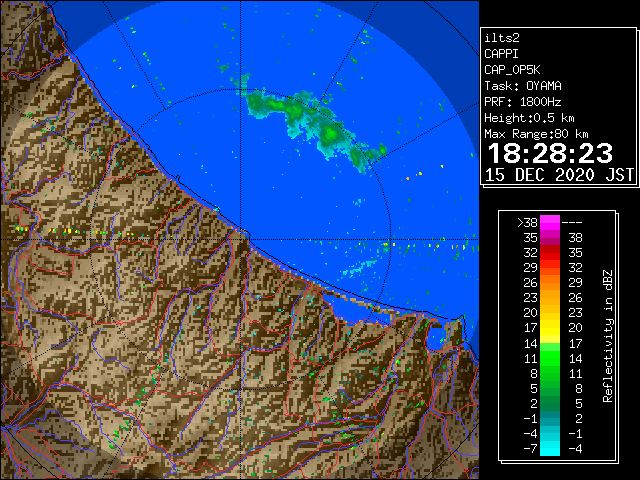Click the date '15 DEC 2020 JST'
640x480 pixels.
(560, 175)
